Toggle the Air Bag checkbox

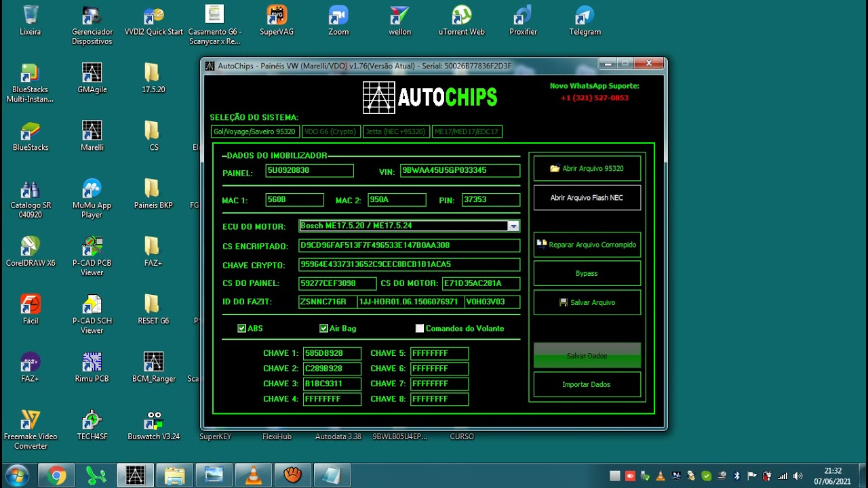pyautogui.click(x=323, y=328)
